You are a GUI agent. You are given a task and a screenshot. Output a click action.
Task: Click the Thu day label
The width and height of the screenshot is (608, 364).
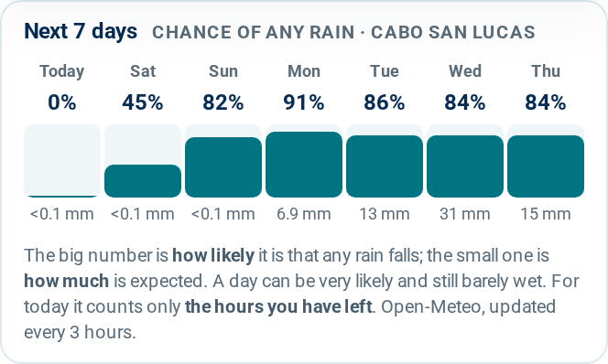(546, 71)
